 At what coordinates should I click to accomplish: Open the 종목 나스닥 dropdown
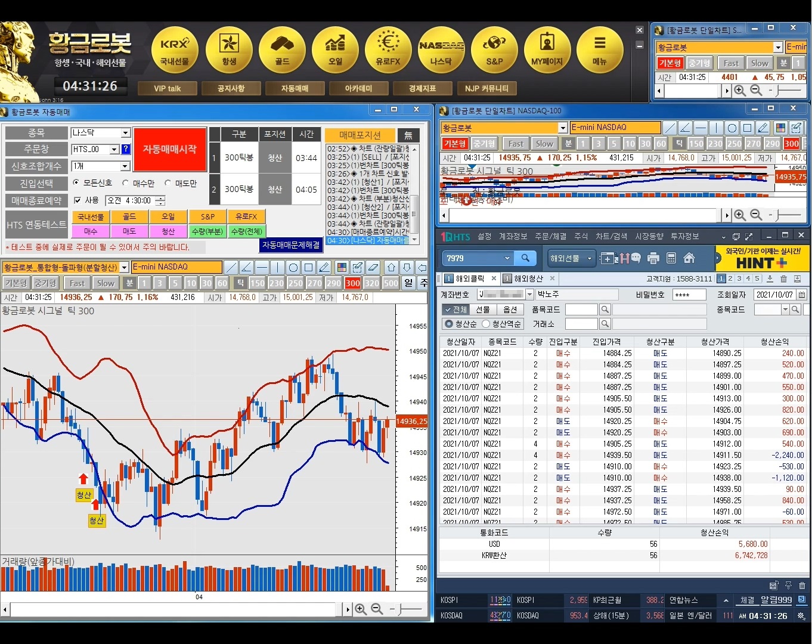(x=125, y=133)
